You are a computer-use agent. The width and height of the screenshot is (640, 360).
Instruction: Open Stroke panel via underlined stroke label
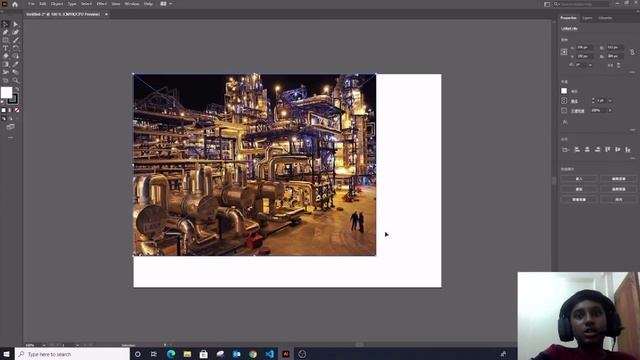(x=575, y=101)
